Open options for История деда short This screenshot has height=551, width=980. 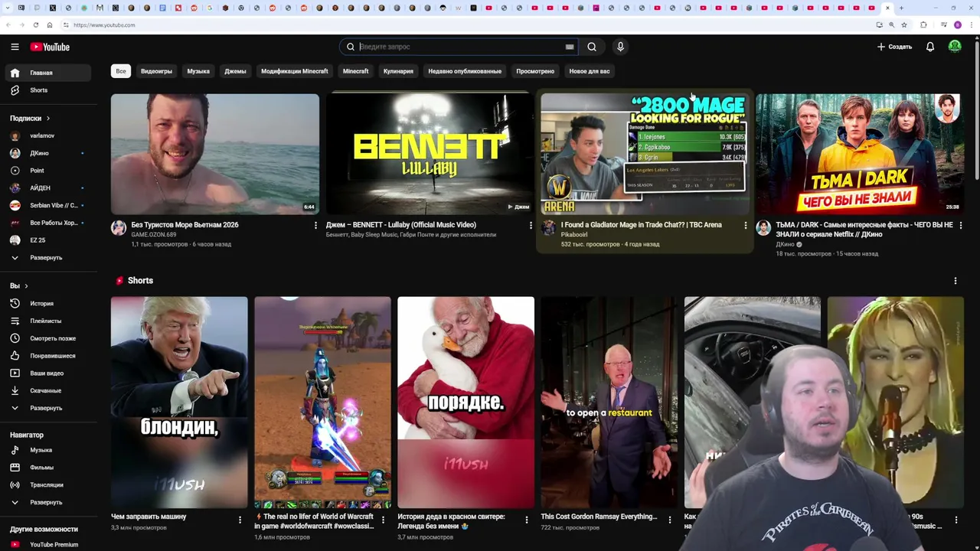(526, 520)
